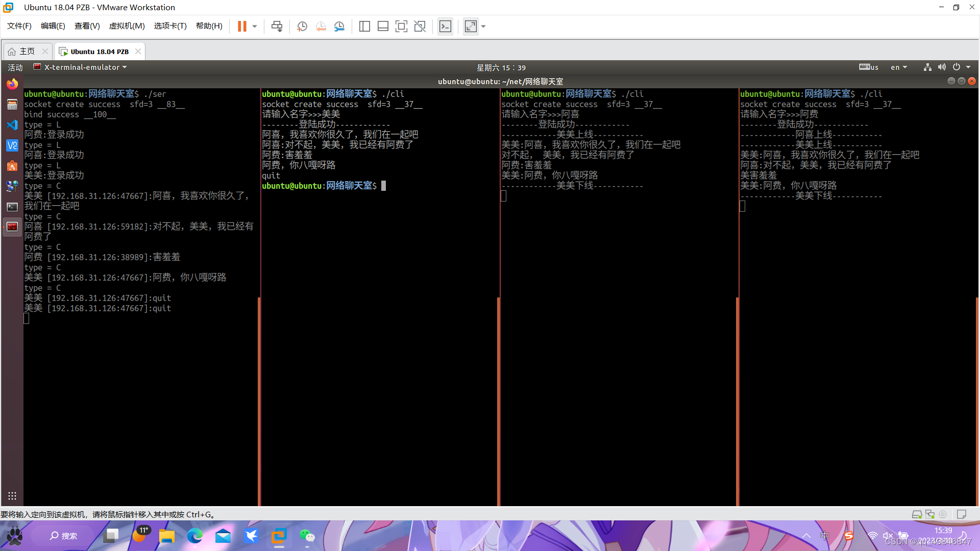Image resolution: width=980 pixels, height=551 pixels.
Task: Open the 虚拟机(M) menu
Action: 127,26
